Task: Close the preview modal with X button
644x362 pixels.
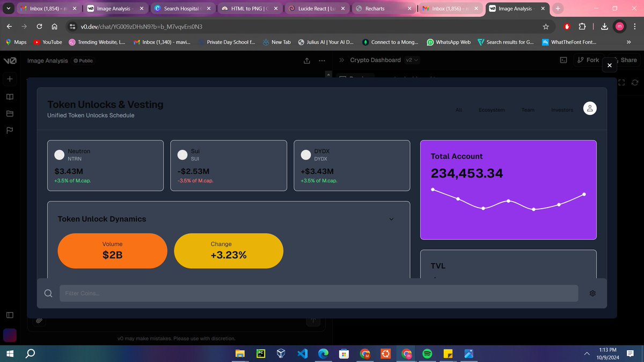Action: pos(609,65)
